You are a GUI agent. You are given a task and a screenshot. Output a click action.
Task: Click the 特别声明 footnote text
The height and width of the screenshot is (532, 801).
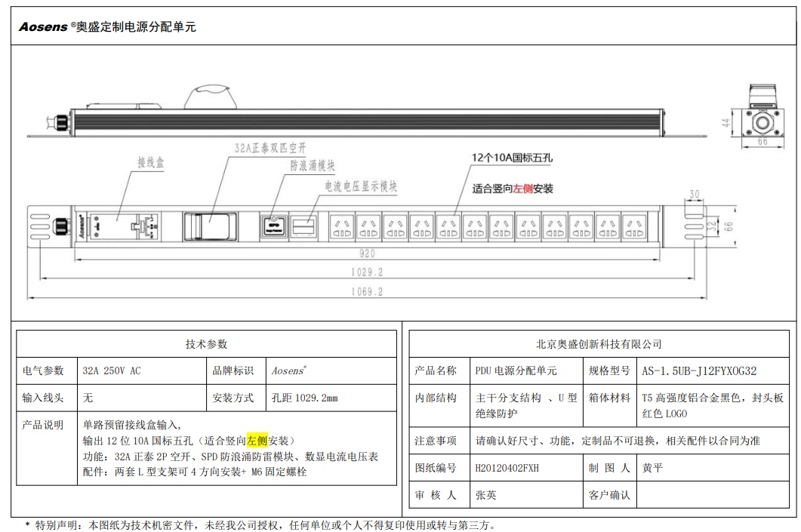(x=260, y=525)
